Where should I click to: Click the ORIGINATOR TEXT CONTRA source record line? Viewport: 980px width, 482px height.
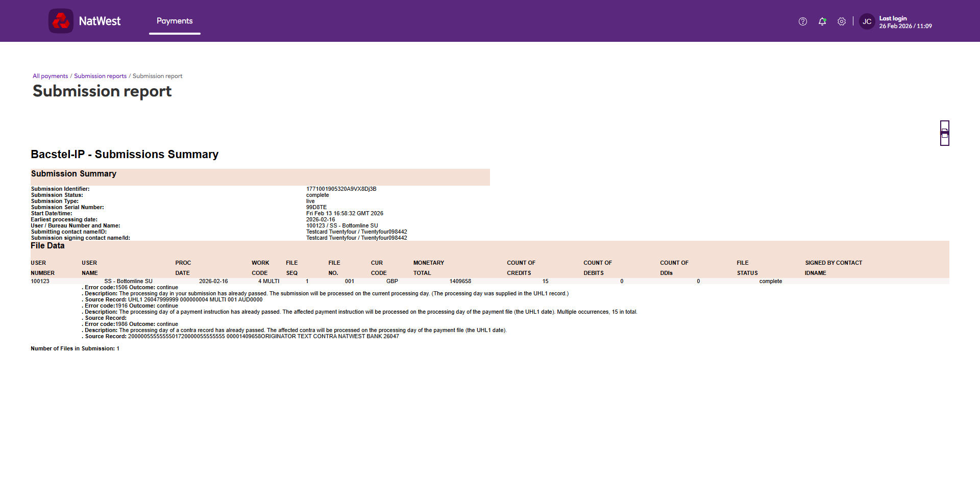(240, 336)
